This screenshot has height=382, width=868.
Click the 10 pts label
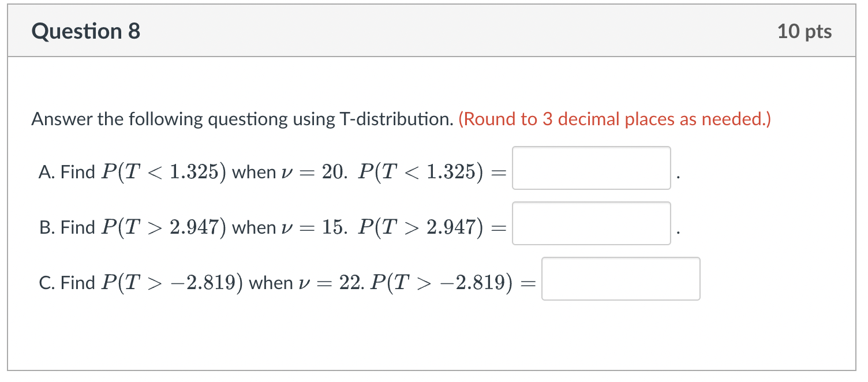(x=805, y=31)
